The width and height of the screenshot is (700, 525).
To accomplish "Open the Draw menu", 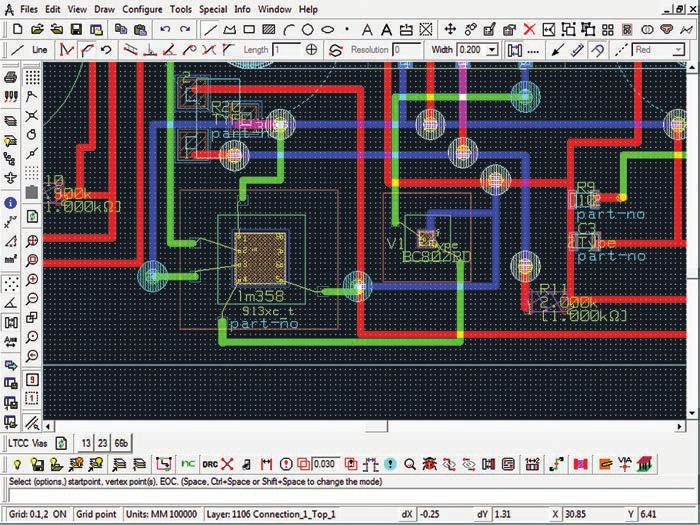I will tap(104, 9).
